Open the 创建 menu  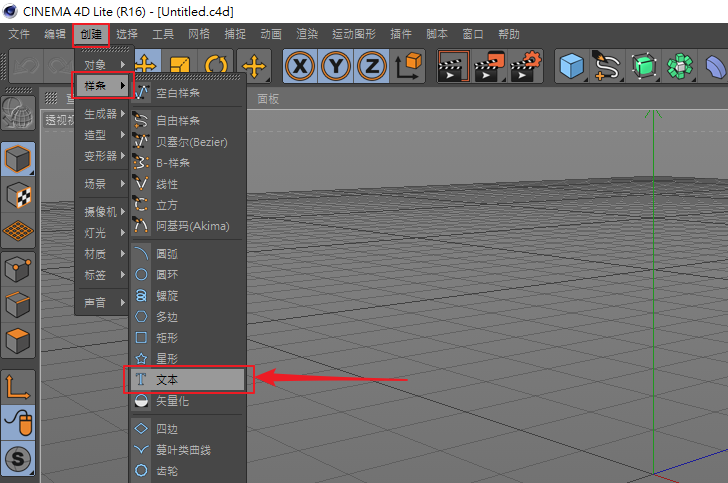(x=91, y=34)
